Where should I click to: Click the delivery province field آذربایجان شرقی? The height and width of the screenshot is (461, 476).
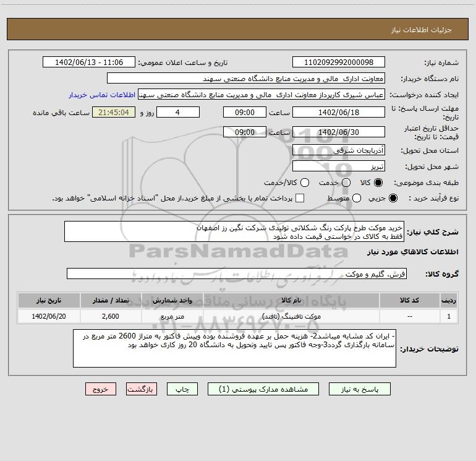click(x=339, y=150)
